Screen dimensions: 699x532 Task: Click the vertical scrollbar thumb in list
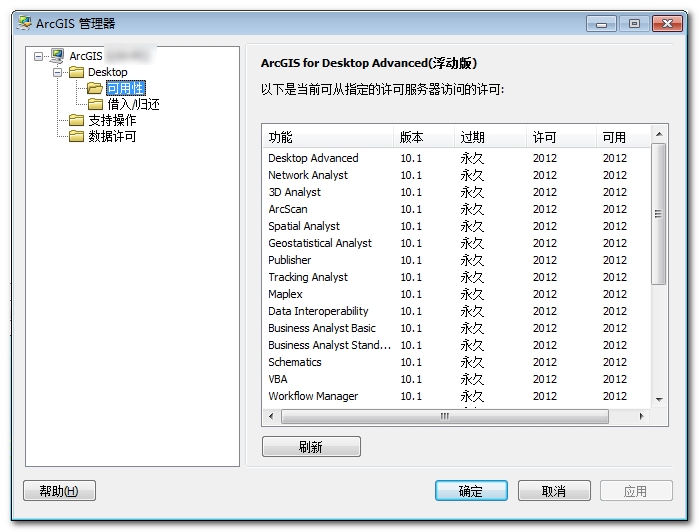(658, 214)
